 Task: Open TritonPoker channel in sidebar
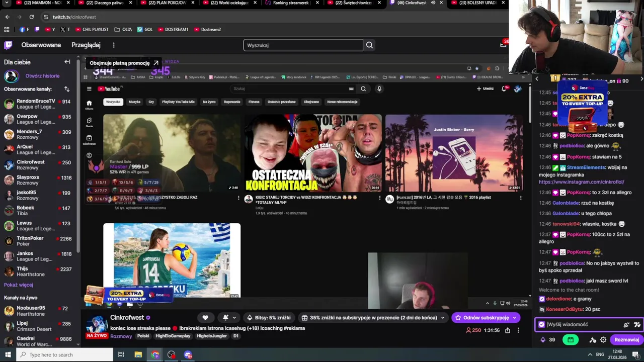[38, 241]
